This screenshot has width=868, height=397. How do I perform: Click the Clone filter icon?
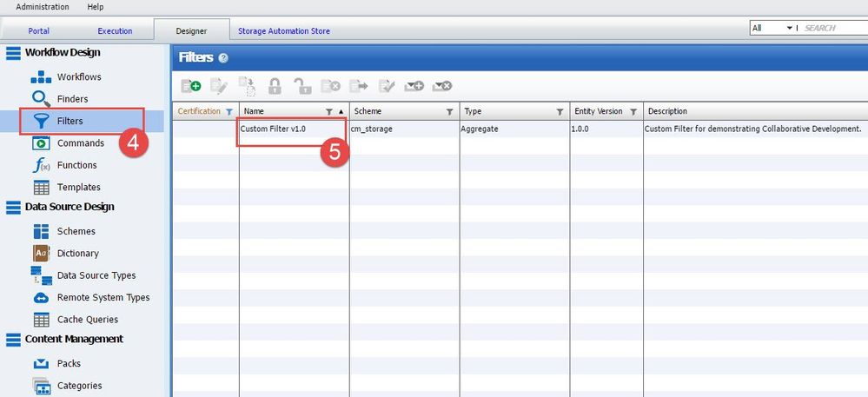point(247,86)
